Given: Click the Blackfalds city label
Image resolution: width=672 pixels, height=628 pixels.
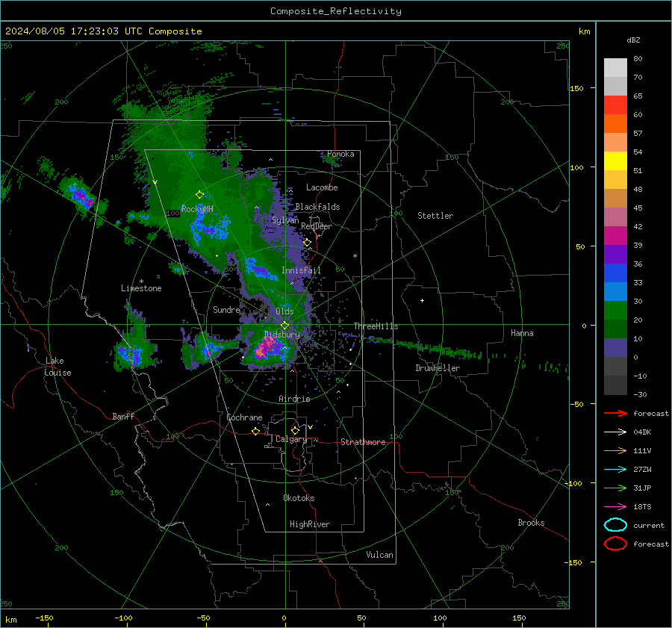Looking at the screenshot, I should 317,207.
